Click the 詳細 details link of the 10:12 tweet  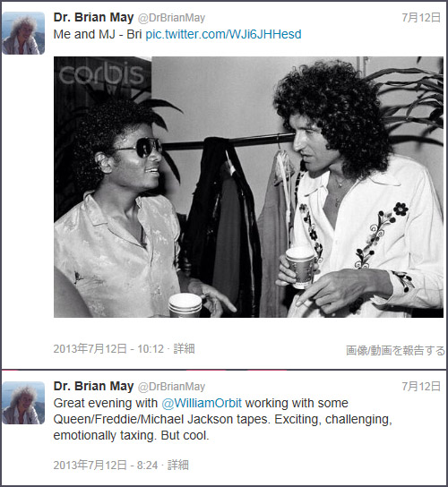click(184, 349)
